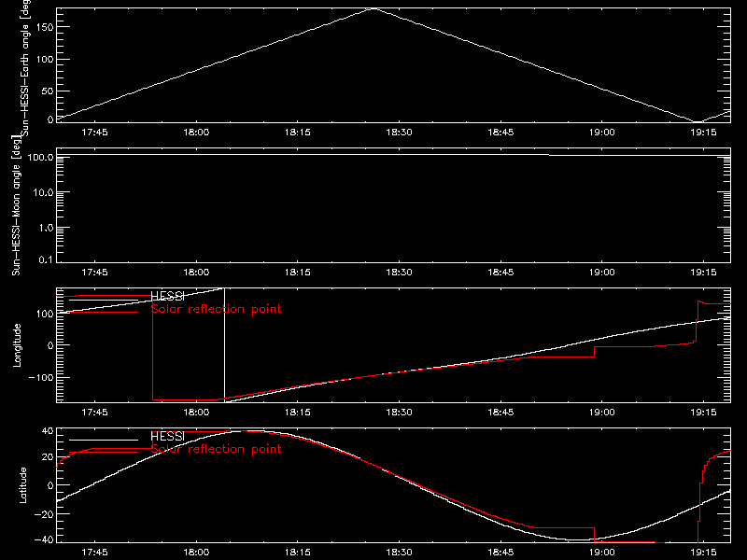Click 17:45 label under Latitude plot
The width and height of the screenshot is (747, 560).
pos(94,553)
